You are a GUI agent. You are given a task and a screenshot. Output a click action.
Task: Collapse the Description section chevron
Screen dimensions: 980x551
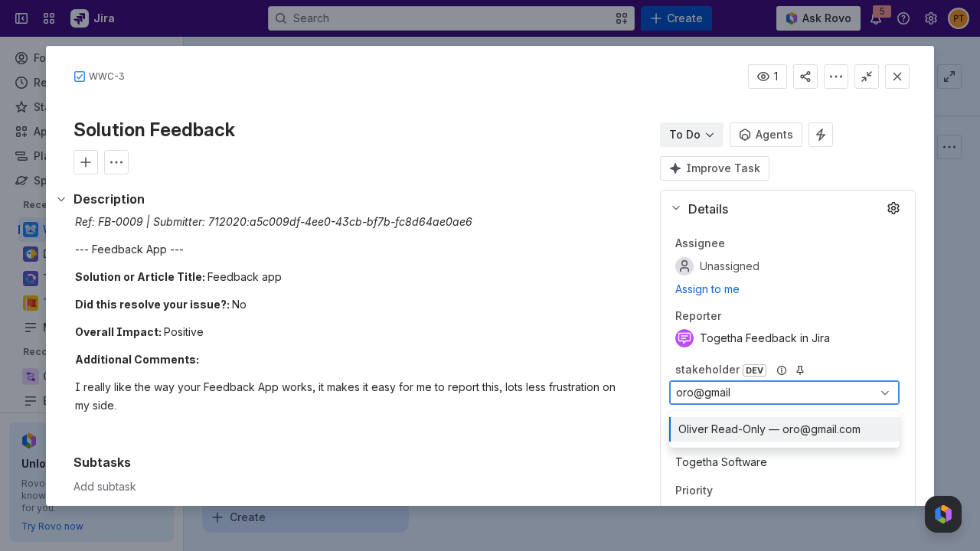[61, 199]
